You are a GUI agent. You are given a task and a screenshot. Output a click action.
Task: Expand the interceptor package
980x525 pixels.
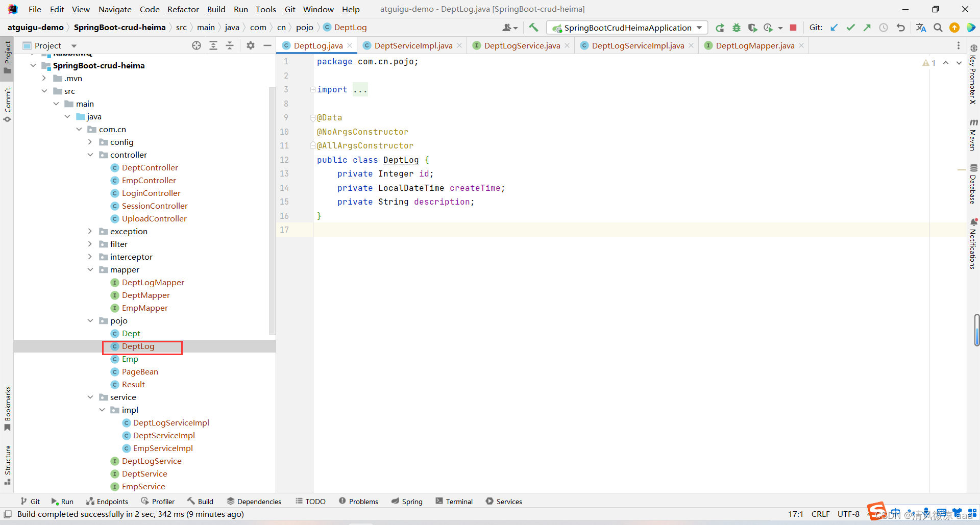pyautogui.click(x=90, y=257)
